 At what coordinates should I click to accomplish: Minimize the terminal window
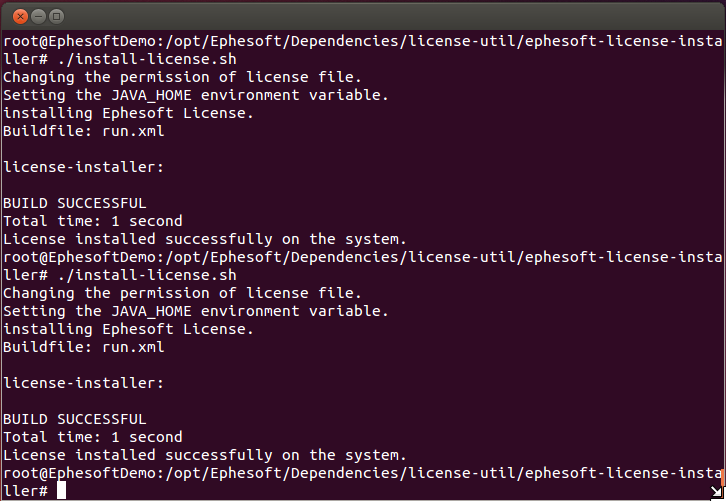click(38, 17)
